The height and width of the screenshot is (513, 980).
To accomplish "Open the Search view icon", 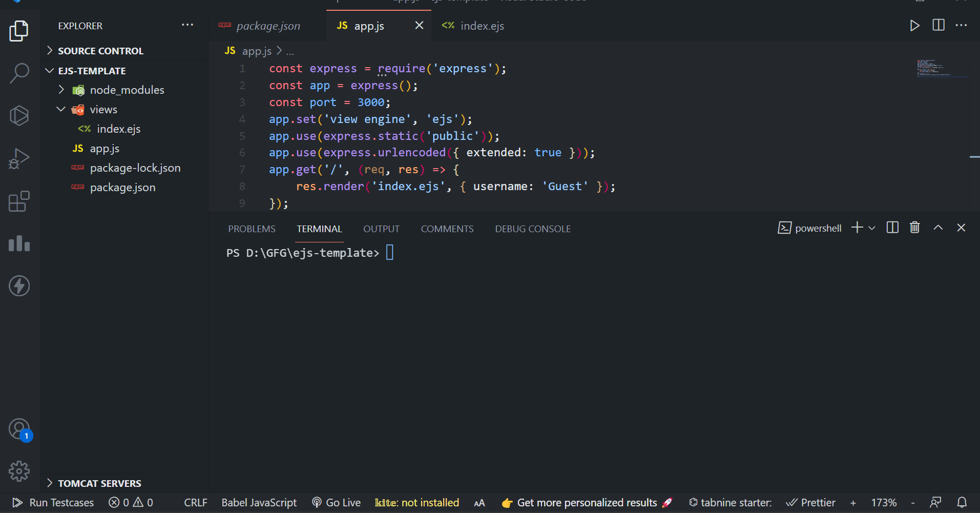I will [x=19, y=73].
